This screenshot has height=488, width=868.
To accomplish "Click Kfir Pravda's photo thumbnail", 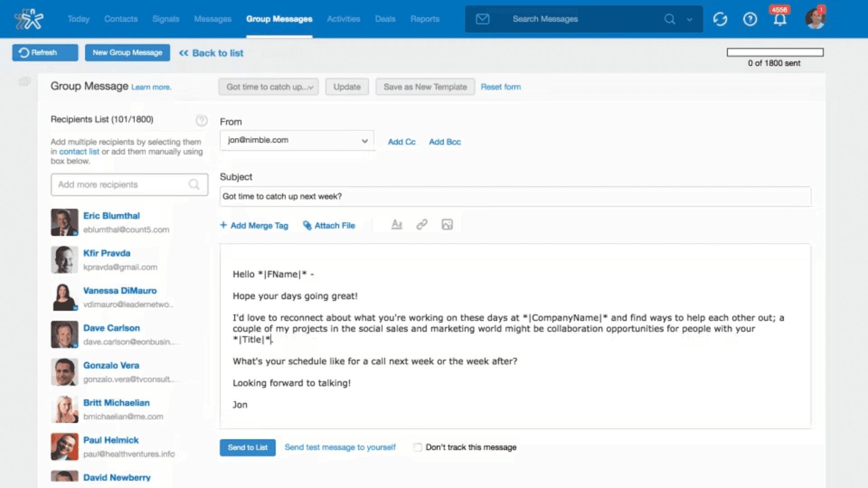I will click(64, 260).
